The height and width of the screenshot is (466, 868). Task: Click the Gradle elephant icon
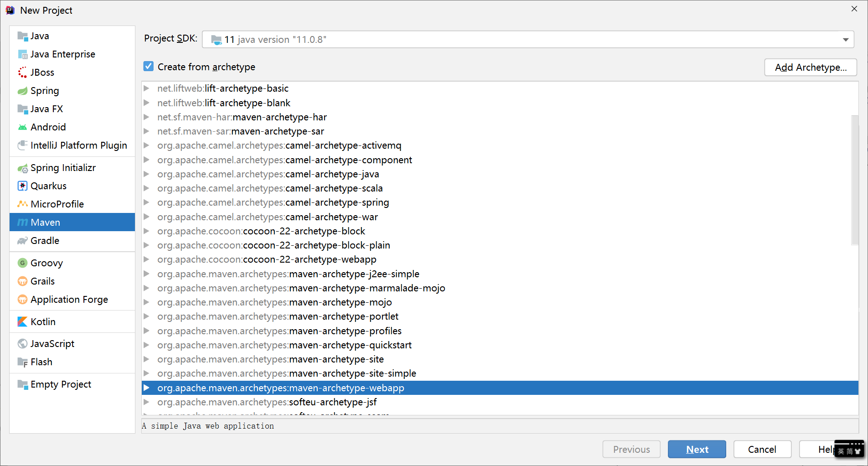tap(22, 241)
